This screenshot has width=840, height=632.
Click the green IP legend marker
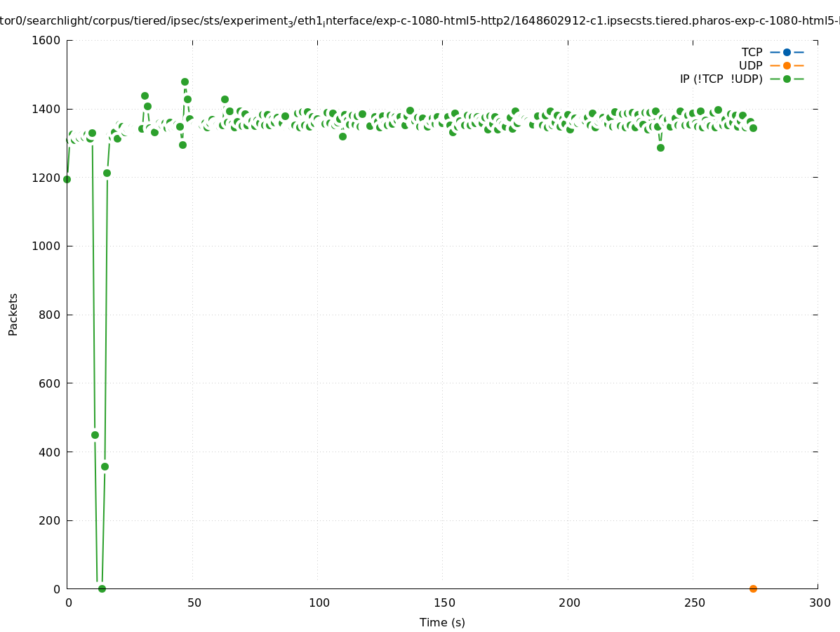(x=787, y=79)
